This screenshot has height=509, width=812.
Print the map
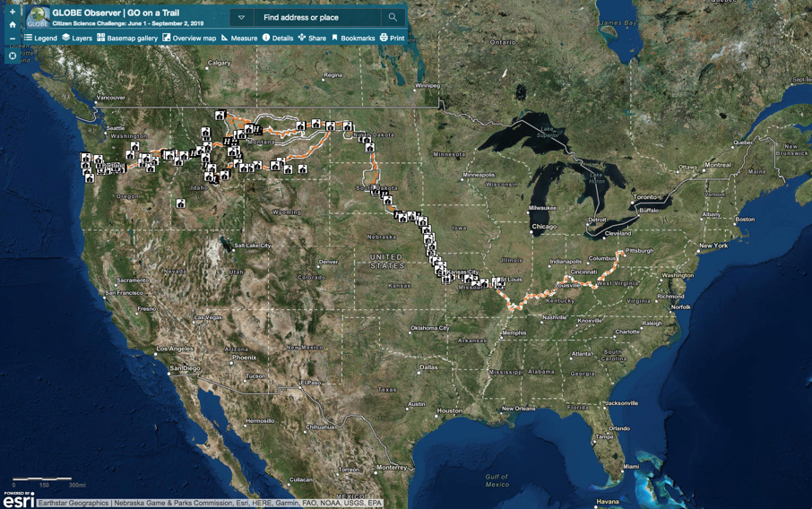pos(392,38)
